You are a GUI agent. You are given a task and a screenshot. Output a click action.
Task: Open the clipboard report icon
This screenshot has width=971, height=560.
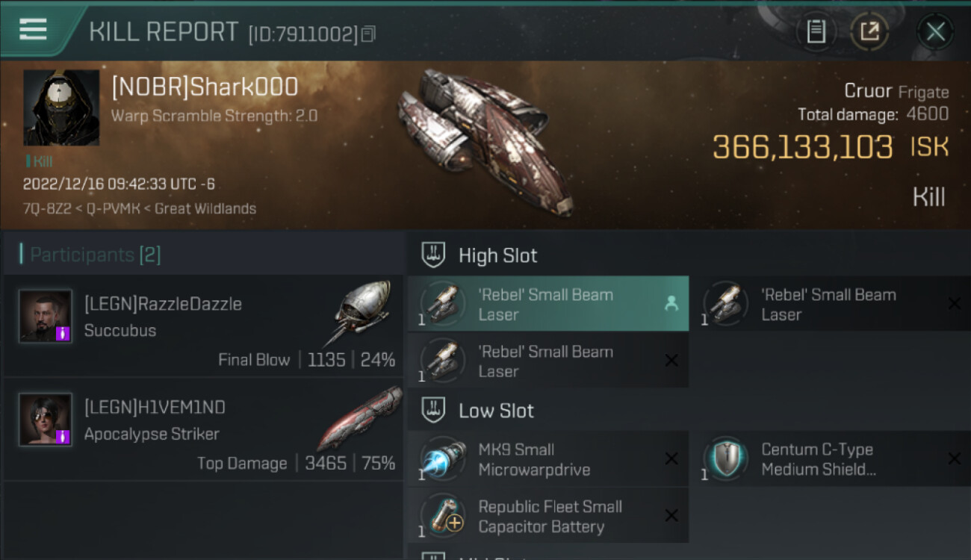pyautogui.click(x=816, y=31)
